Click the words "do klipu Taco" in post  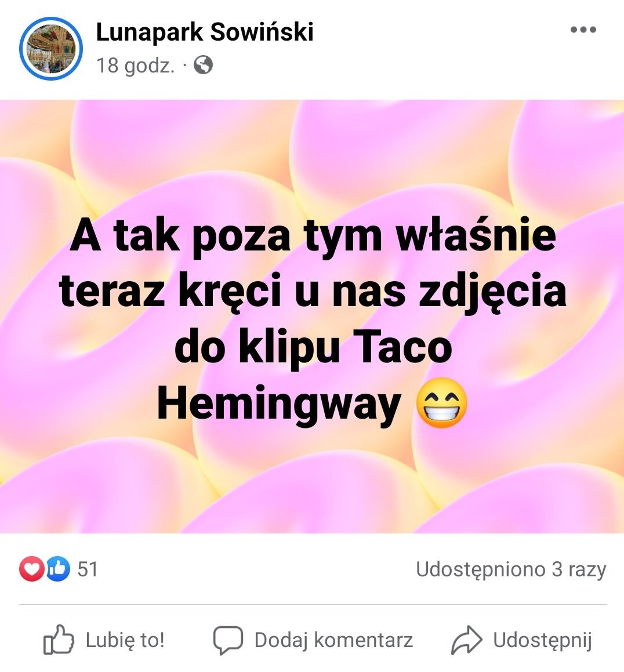point(313,348)
